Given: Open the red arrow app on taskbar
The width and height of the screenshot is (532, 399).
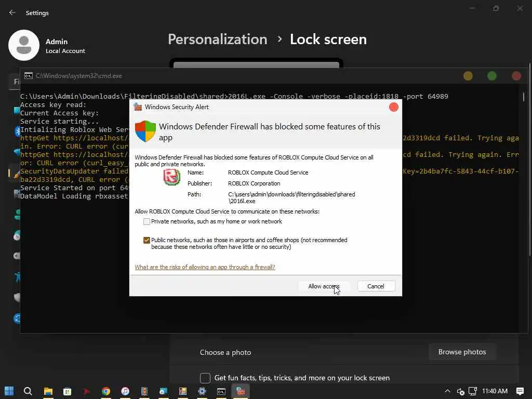Looking at the screenshot, I should click(x=87, y=391).
